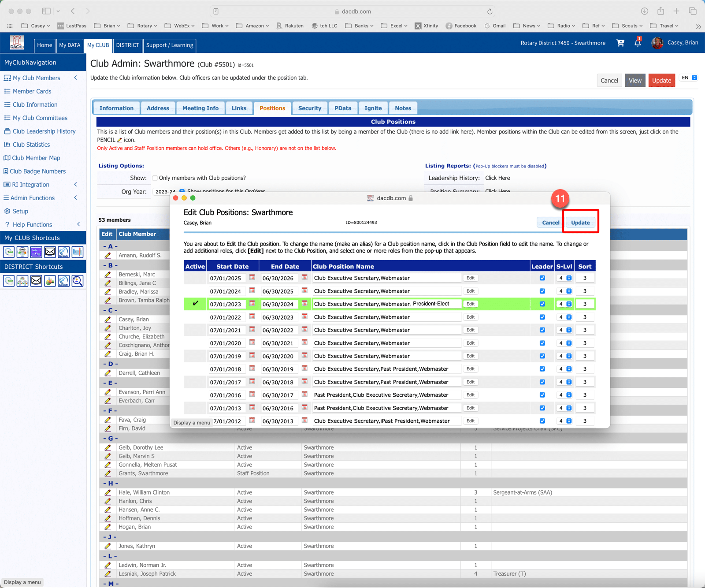Edit pencil for Hale, William Clinton
This screenshot has width=705, height=588.
[108, 492]
